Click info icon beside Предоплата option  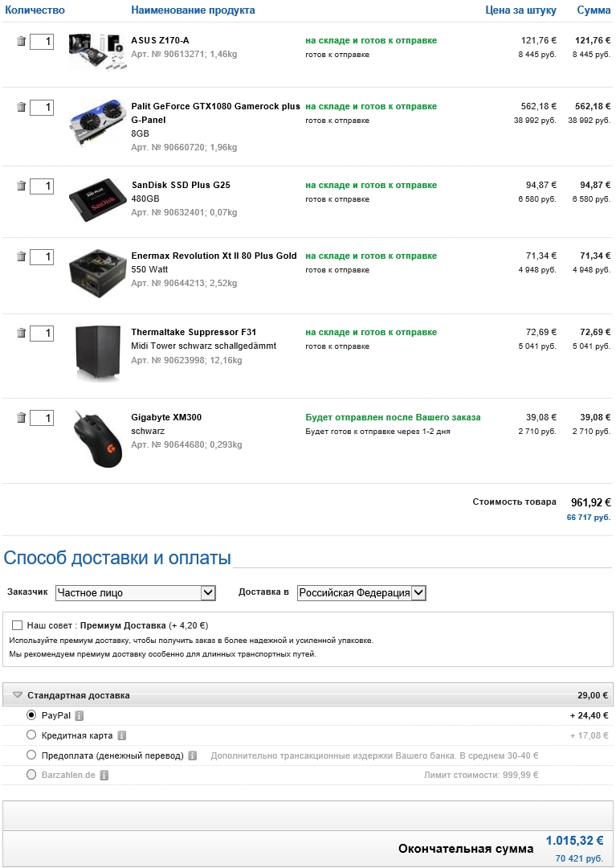[193, 755]
